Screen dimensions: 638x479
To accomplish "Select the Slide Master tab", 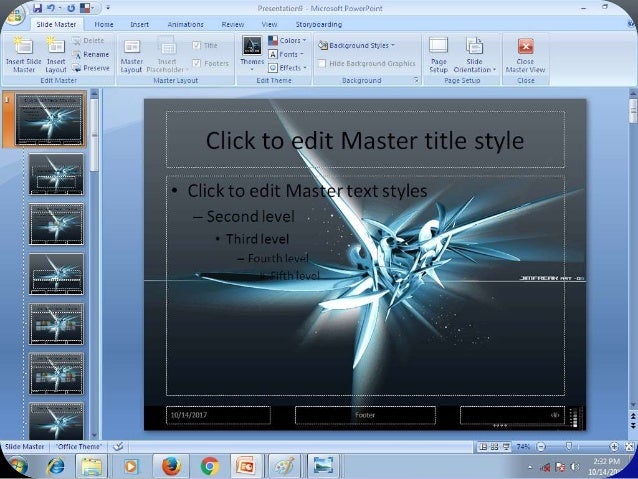I will 56,24.
